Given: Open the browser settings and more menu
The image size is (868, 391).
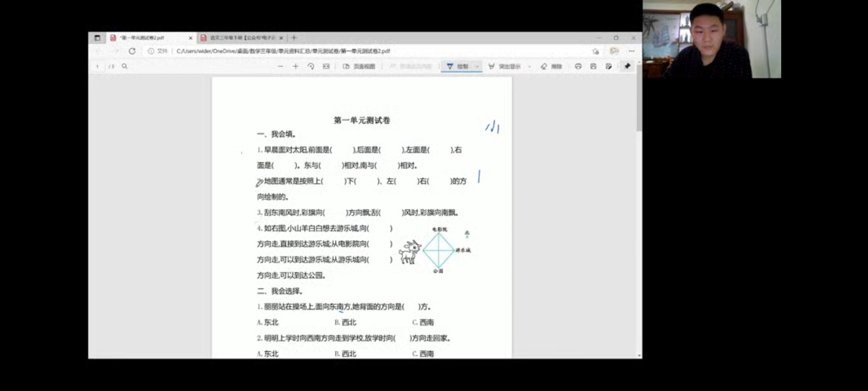Looking at the screenshot, I should (631, 51).
